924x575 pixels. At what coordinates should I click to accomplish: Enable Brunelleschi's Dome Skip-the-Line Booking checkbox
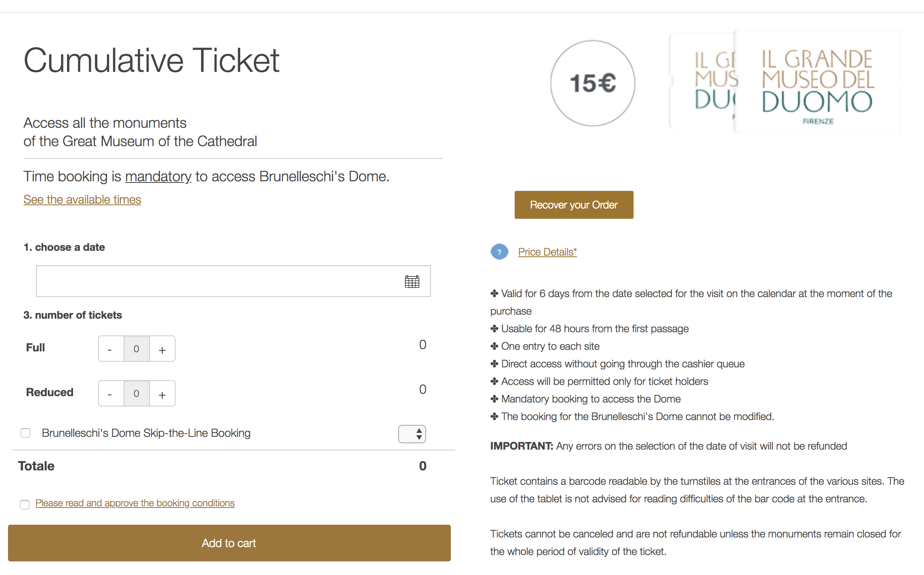click(x=26, y=433)
